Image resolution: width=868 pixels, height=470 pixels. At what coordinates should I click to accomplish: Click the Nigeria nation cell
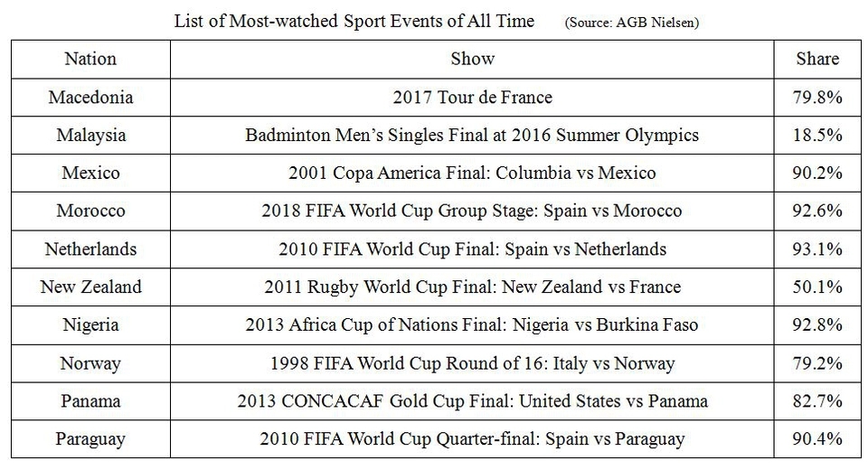pos(90,325)
